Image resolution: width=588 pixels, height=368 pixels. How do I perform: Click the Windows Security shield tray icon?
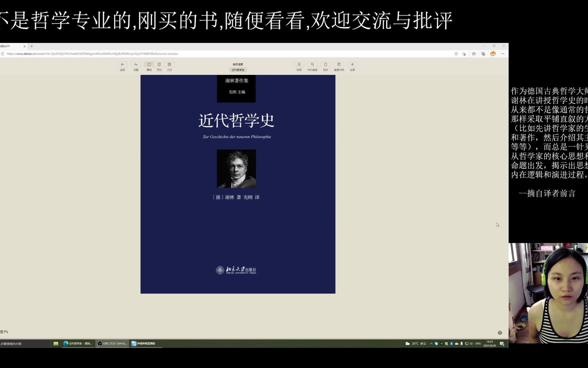pyautogui.click(x=446, y=343)
